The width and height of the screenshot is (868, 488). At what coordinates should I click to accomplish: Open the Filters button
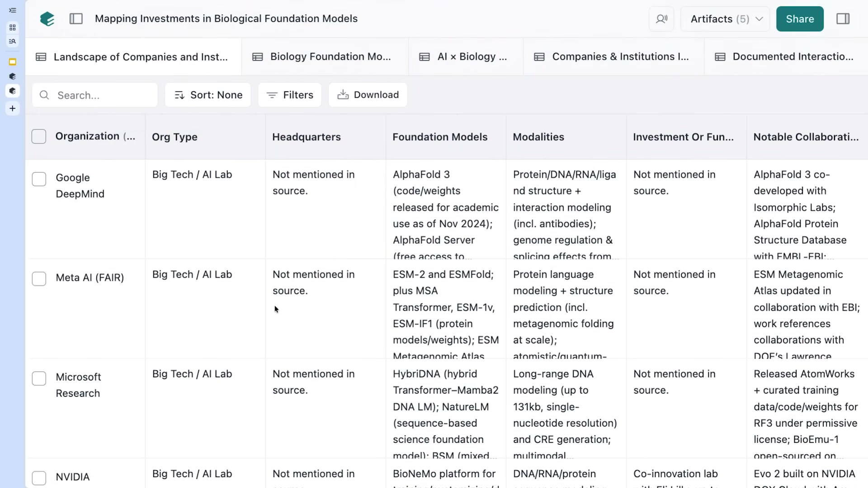pyautogui.click(x=290, y=95)
